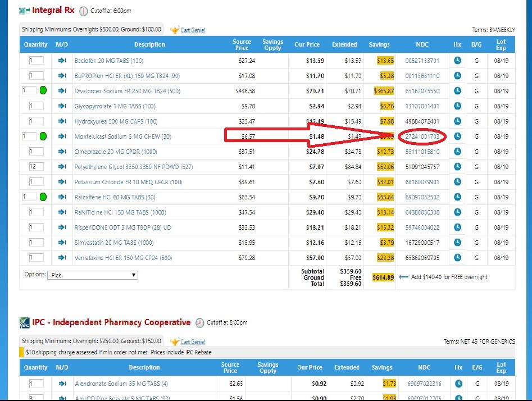Click the move arrow for Simvastatin row
Screen dimensions: 532x401
[x=62, y=242]
